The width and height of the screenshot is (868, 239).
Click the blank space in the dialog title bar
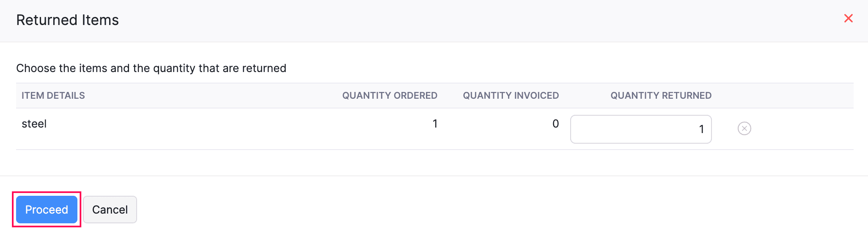pyautogui.click(x=465, y=20)
